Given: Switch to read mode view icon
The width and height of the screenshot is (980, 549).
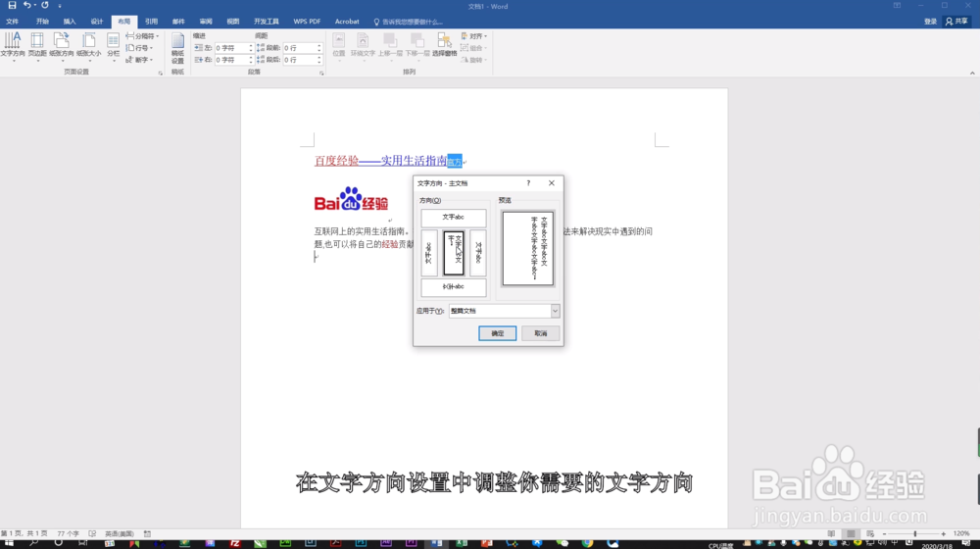Looking at the screenshot, I should click(831, 534).
